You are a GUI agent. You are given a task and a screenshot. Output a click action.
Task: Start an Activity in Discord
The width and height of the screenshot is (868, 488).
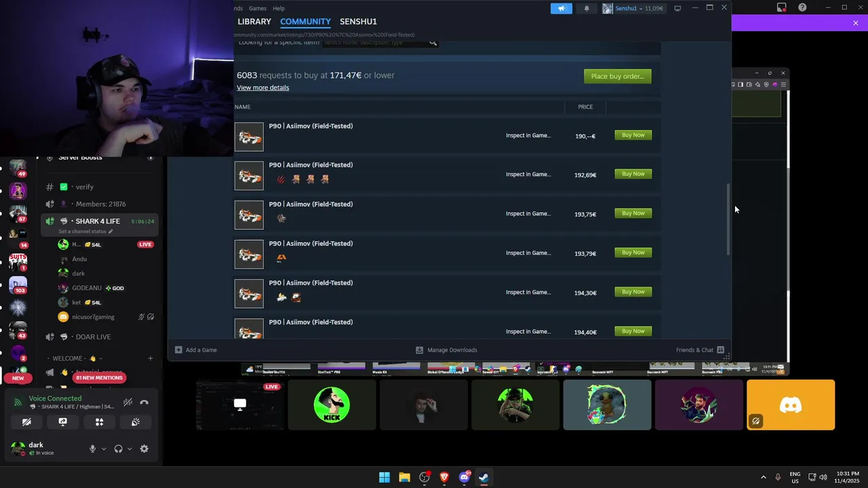[99, 422]
